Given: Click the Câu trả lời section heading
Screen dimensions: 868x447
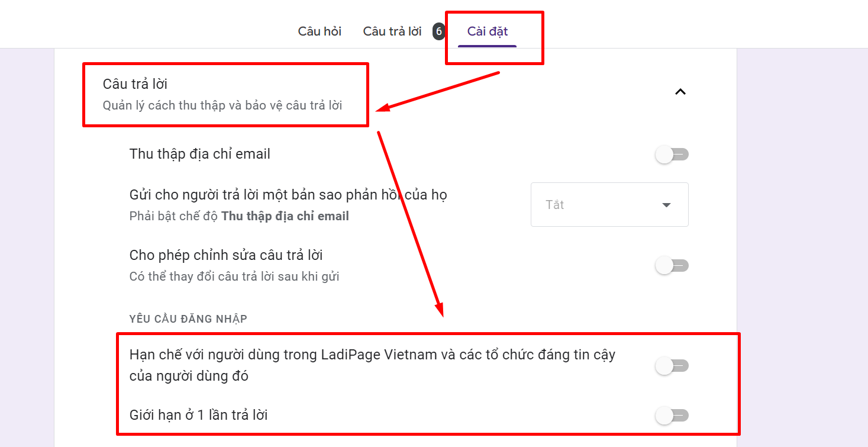Looking at the screenshot, I should tap(135, 84).
